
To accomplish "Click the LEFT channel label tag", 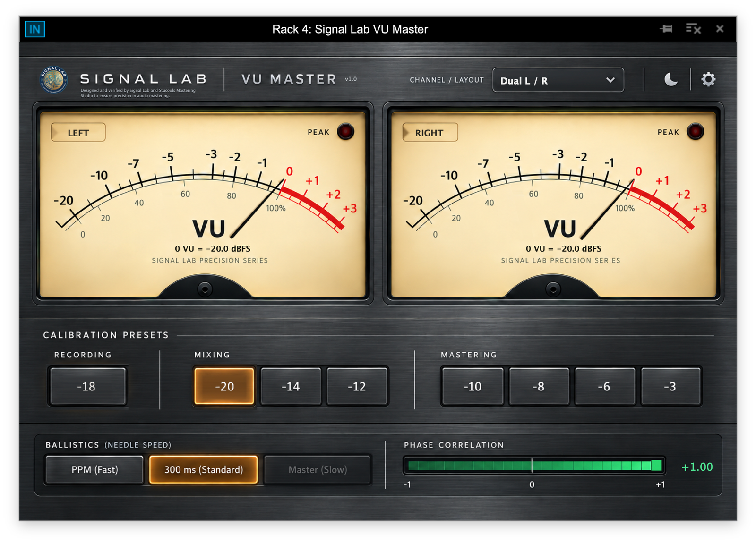I will point(78,133).
